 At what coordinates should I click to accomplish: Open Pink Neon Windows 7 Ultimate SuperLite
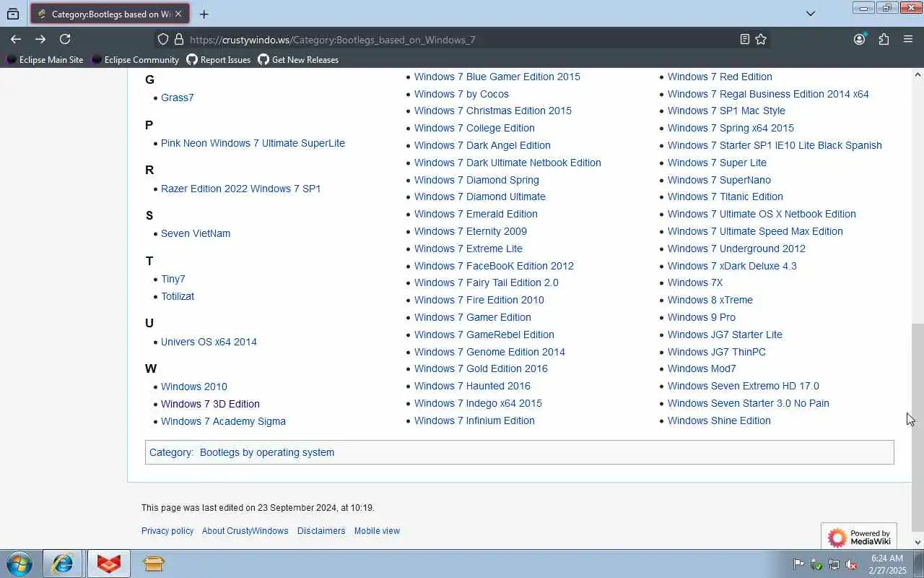253,143
